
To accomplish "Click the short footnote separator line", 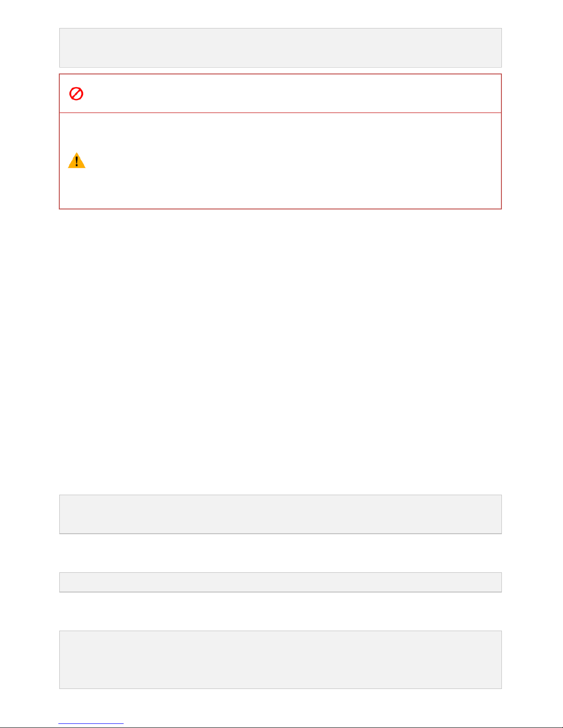I will point(91,724).
